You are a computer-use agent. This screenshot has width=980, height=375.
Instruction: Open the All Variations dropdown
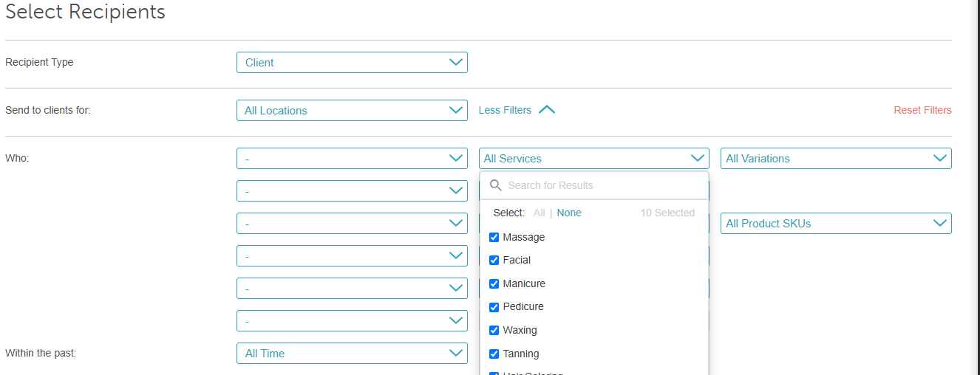click(836, 159)
